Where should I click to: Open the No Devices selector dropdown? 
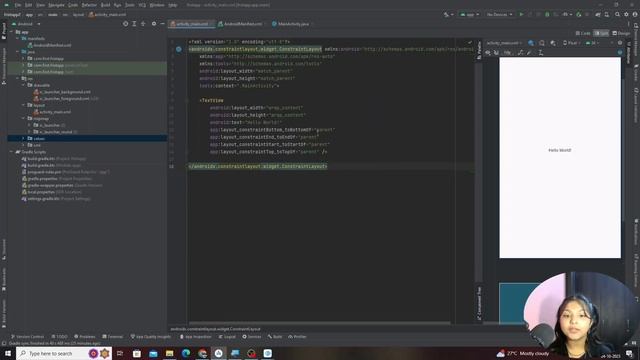click(499, 14)
